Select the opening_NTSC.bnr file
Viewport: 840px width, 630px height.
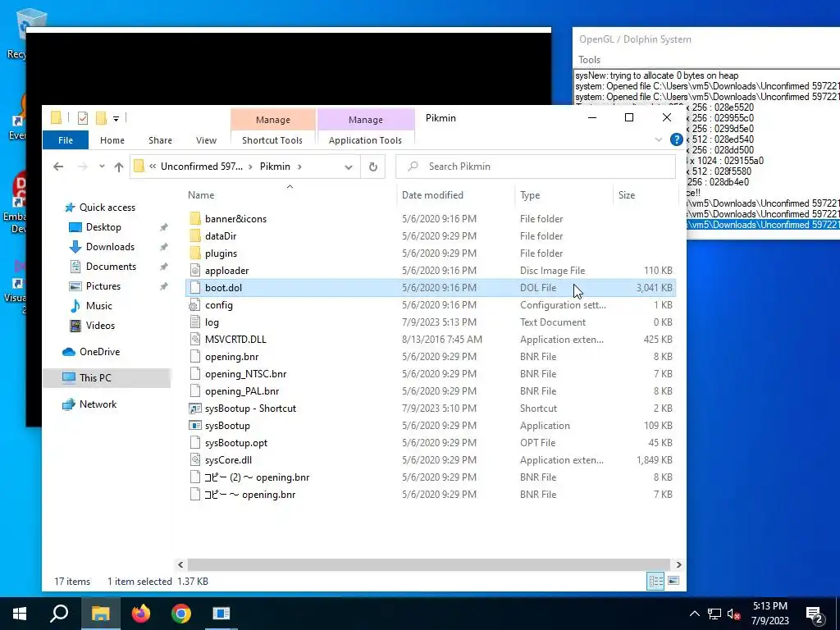245,374
